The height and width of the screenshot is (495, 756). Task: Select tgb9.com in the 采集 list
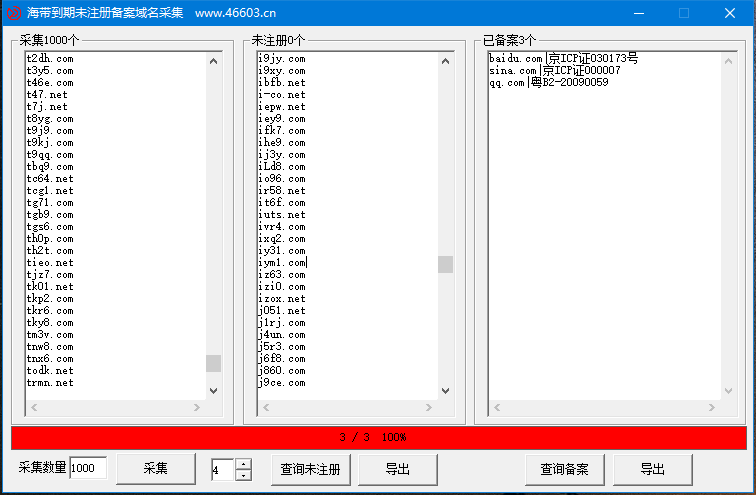click(50, 215)
